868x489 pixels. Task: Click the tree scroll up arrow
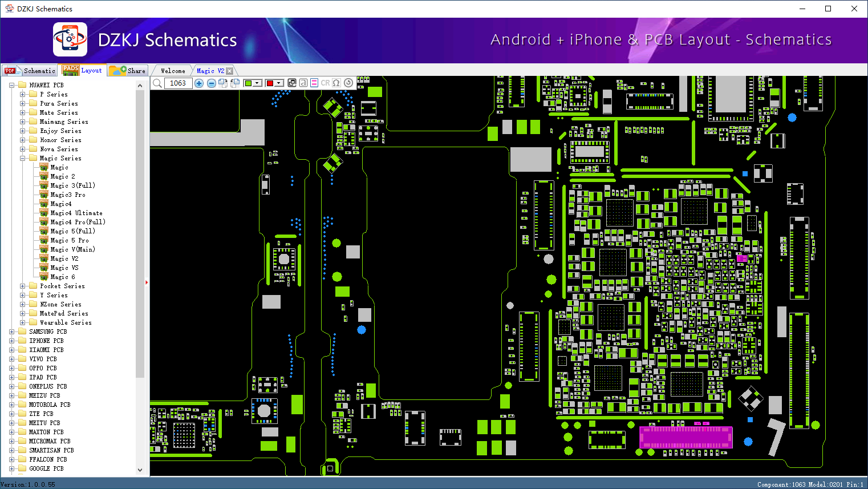coord(140,86)
